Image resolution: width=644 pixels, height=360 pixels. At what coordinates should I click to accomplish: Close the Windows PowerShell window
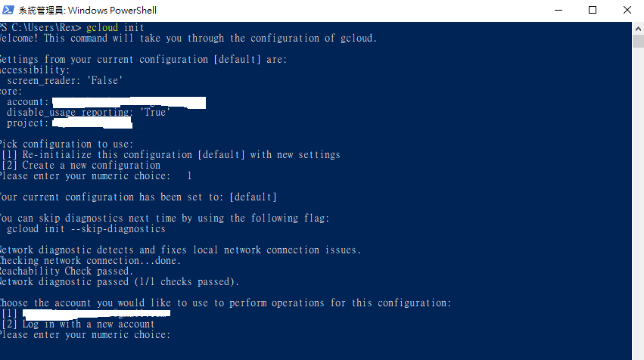pyautogui.click(x=627, y=10)
